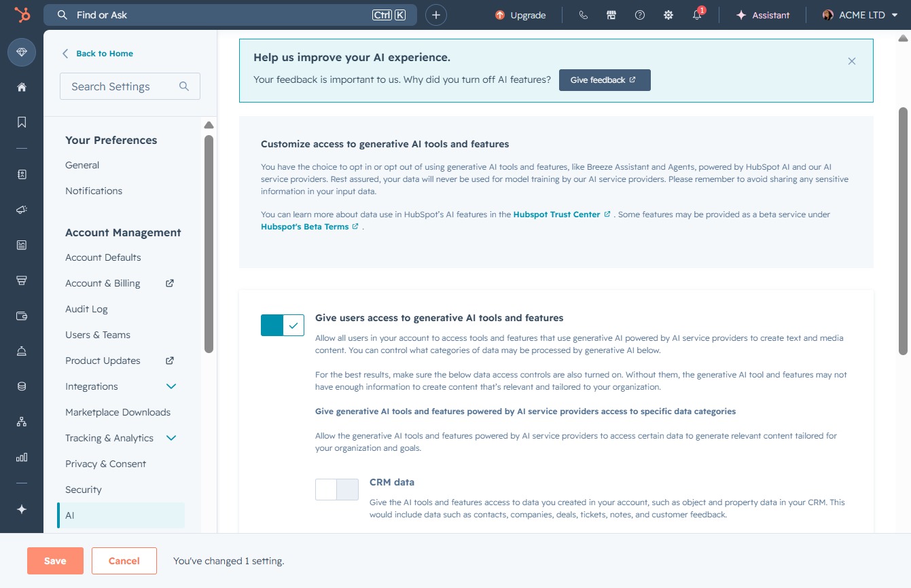
Task: Open the phone calling icon
Action: pos(583,15)
